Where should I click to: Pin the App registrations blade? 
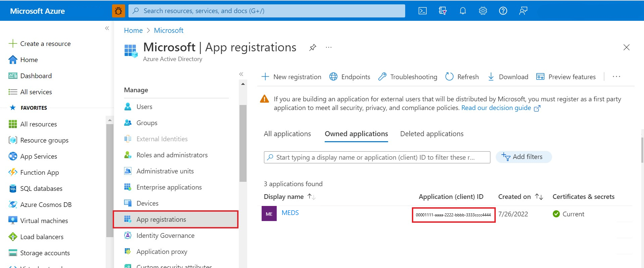(313, 47)
